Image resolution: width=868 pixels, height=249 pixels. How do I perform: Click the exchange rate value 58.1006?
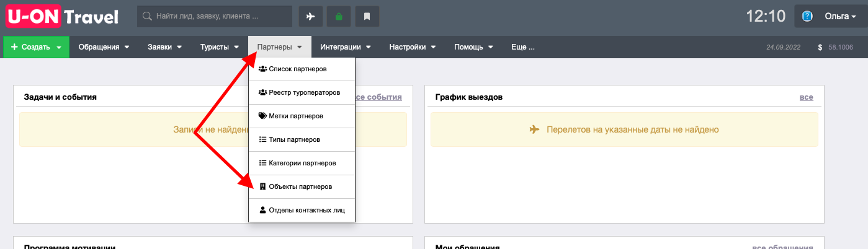coord(841,47)
